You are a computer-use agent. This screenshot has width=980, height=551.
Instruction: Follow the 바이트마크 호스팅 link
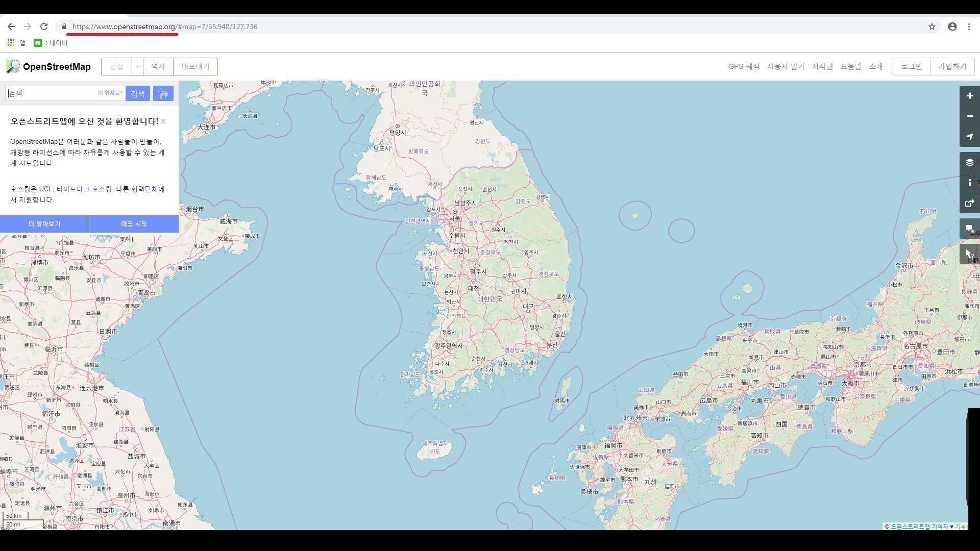click(x=84, y=189)
